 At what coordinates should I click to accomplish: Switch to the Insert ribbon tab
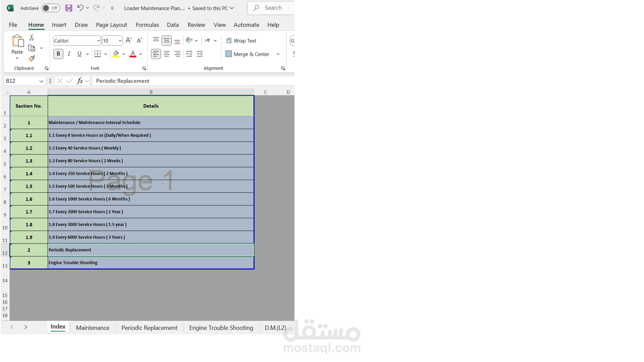(x=59, y=25)
